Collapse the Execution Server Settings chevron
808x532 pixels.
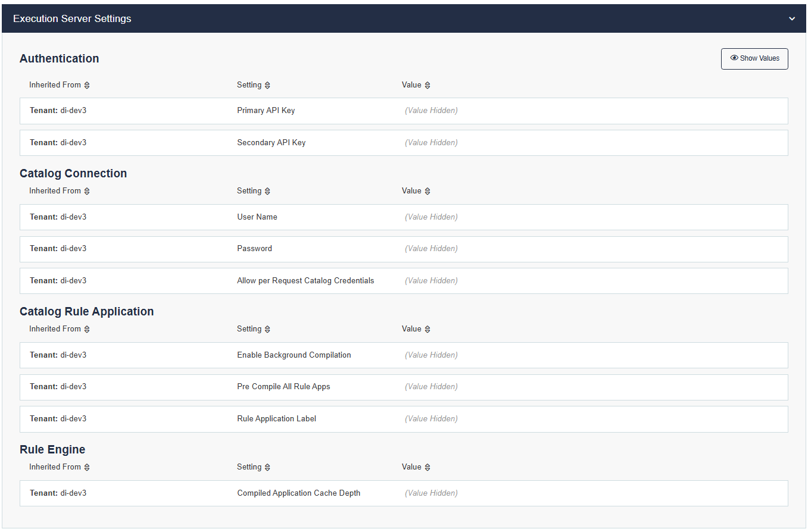coord(792,19)
